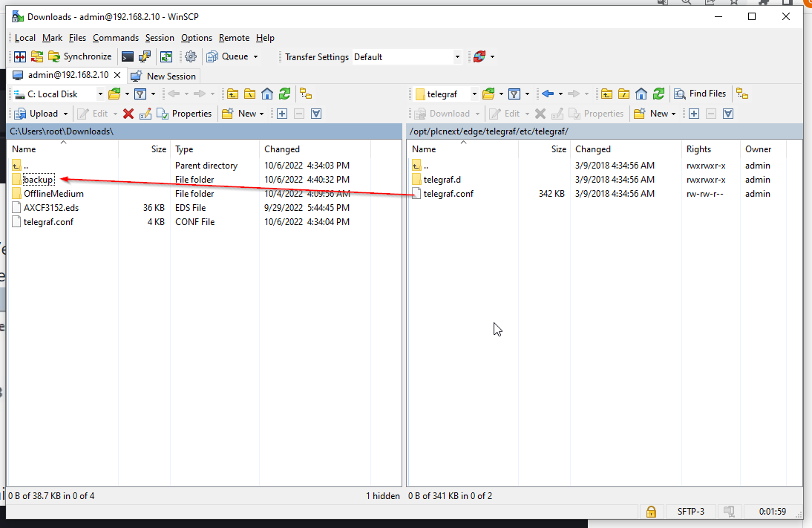This screenshot has height=528, width=812.
Task: Click the Find Files button
Action: (x=700, y=94)
